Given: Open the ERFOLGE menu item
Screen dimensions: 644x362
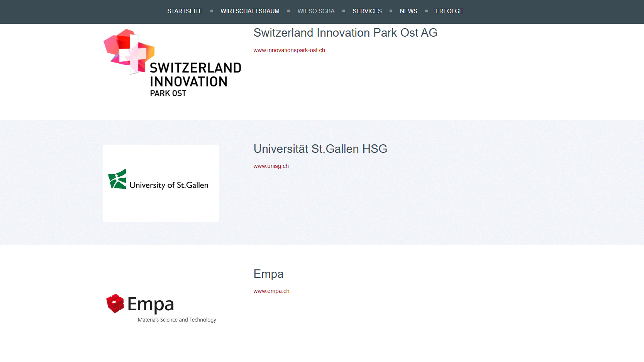Looking at the screenshot, I should [x=449, y=11].
